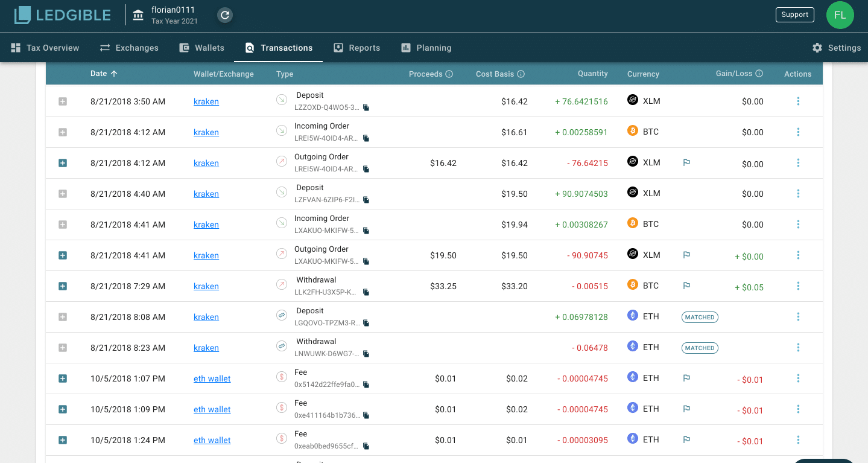The height and width of the screenshot is (463, 868).
Task: Open the Reports tab
Action: click(x=356, y=48)
